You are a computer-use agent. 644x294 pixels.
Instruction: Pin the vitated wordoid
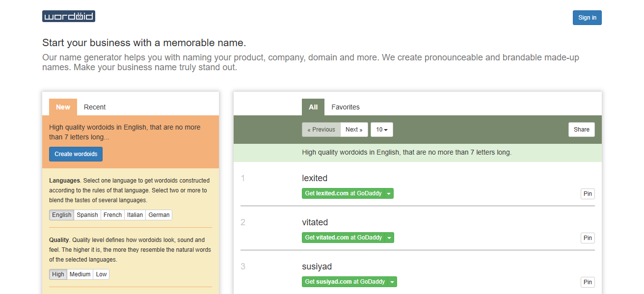588,238
